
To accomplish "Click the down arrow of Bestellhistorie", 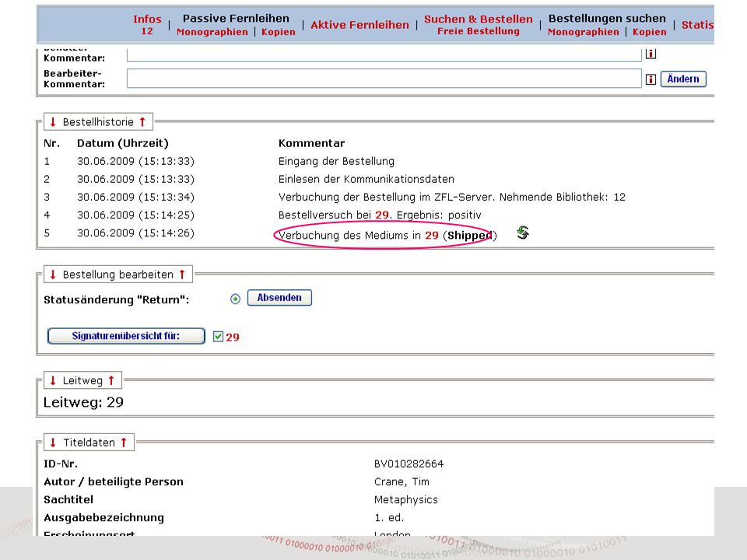I will pos(53,122).
